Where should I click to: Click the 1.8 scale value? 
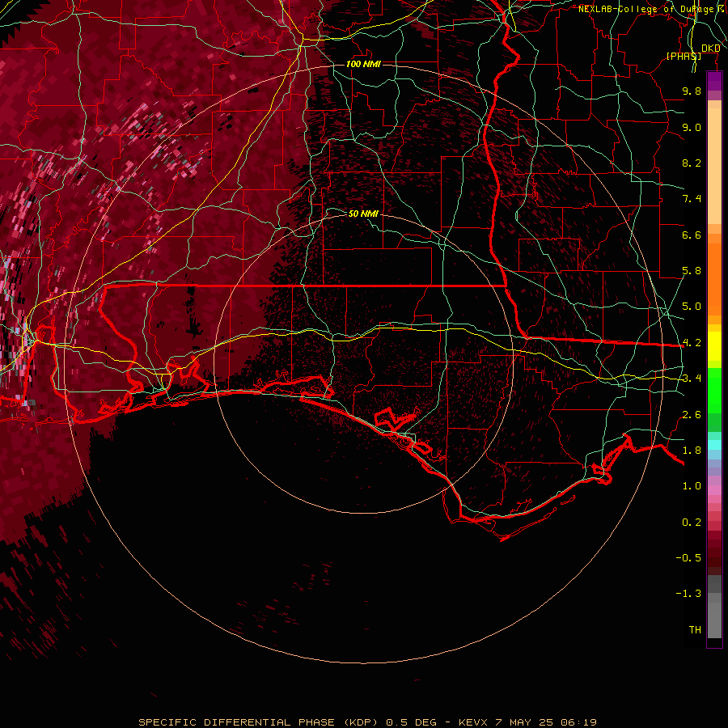[x=692, y=451]
